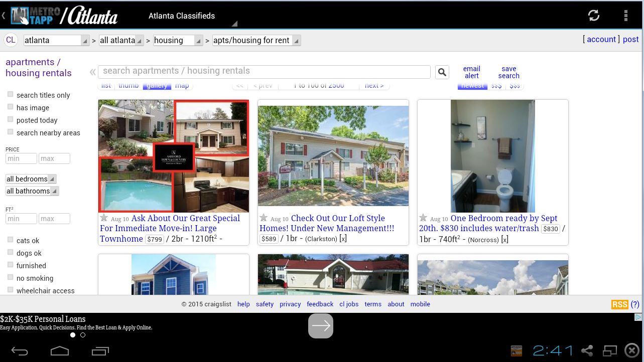Viewport: 644px width, 362px height.
Task: Click the AdChoices icon on the ad banner
Action: [x=638, y=317]
